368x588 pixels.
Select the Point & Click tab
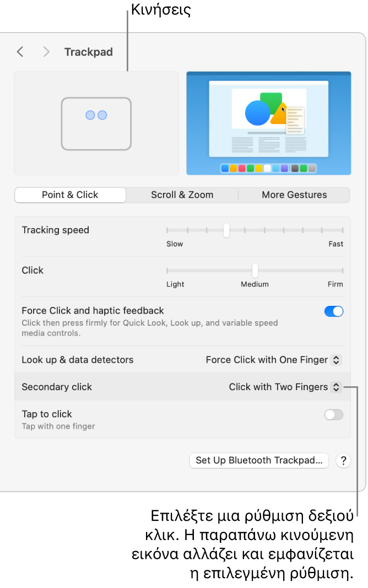click(70, 195)
